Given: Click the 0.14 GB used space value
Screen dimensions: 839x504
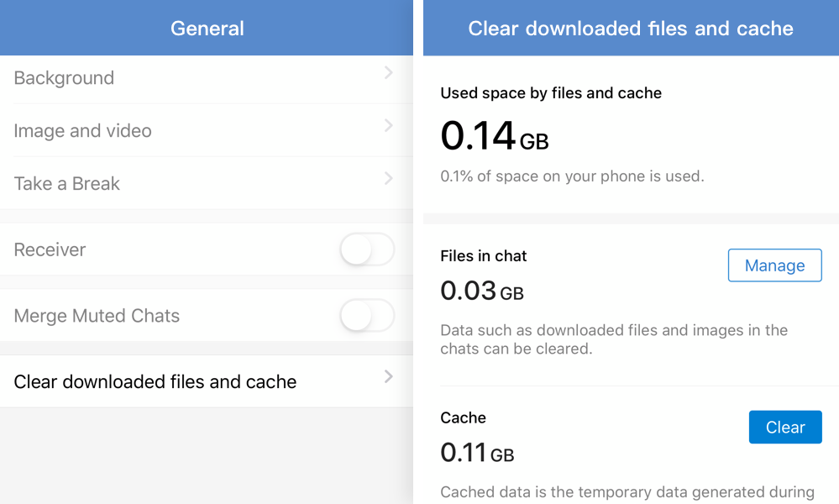Looking at the screenshot, I should click(x=494, y=136).
